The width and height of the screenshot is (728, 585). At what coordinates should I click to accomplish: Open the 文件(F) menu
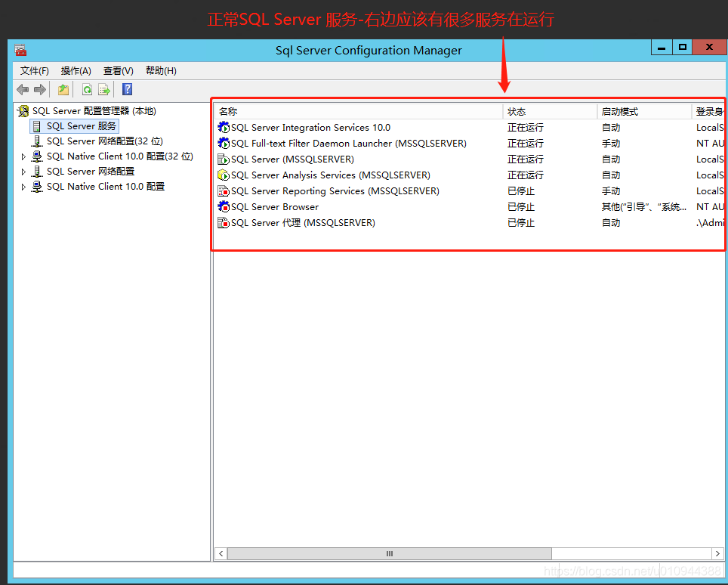(34, 70)
